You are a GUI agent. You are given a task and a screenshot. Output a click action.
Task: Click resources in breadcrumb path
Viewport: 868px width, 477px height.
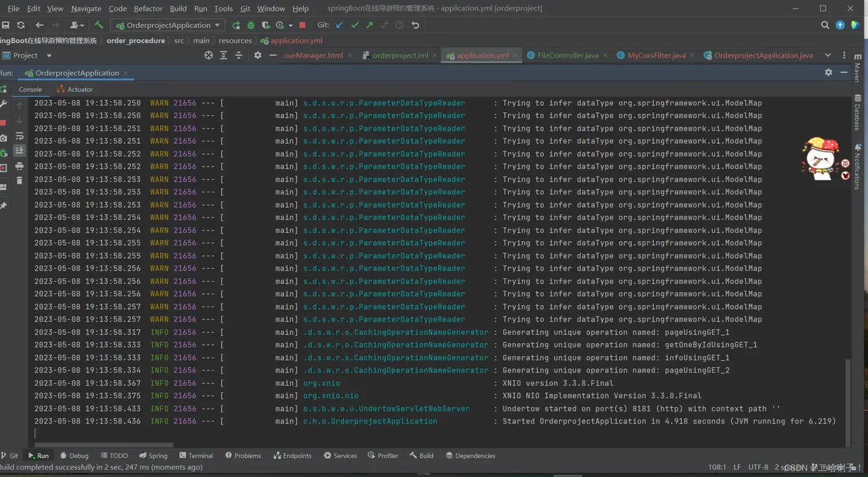235,40
